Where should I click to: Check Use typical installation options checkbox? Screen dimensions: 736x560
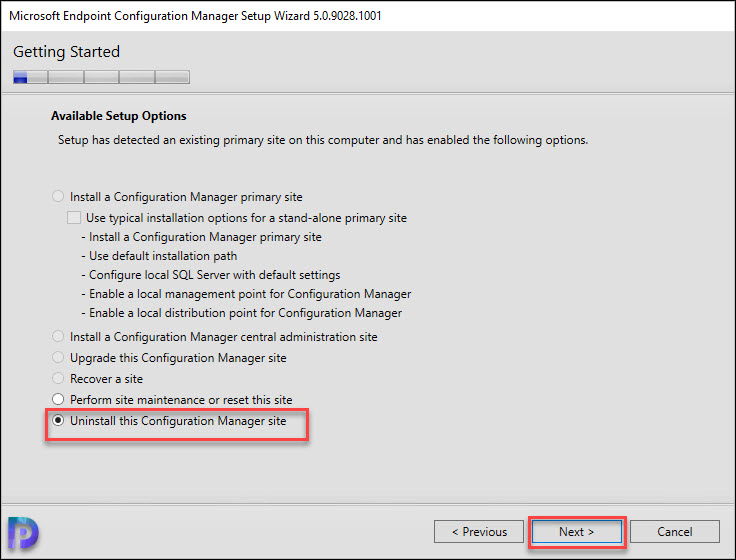pyautogui.click(x=74, y=218)
